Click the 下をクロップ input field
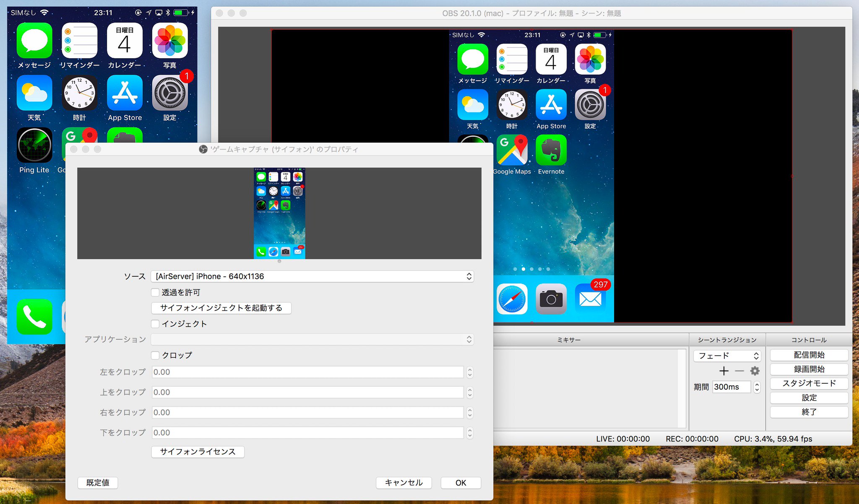This screenshot has height=504, width=859. coord(307,433)
